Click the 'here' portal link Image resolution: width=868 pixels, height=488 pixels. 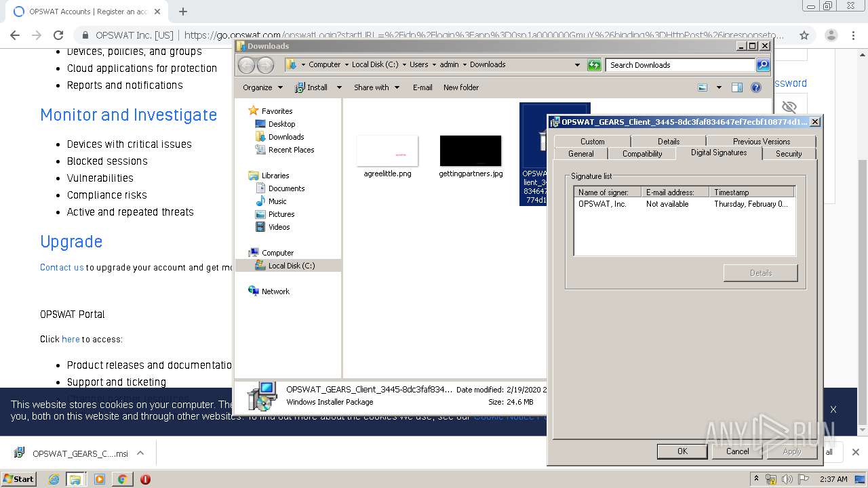coord(71,339)
